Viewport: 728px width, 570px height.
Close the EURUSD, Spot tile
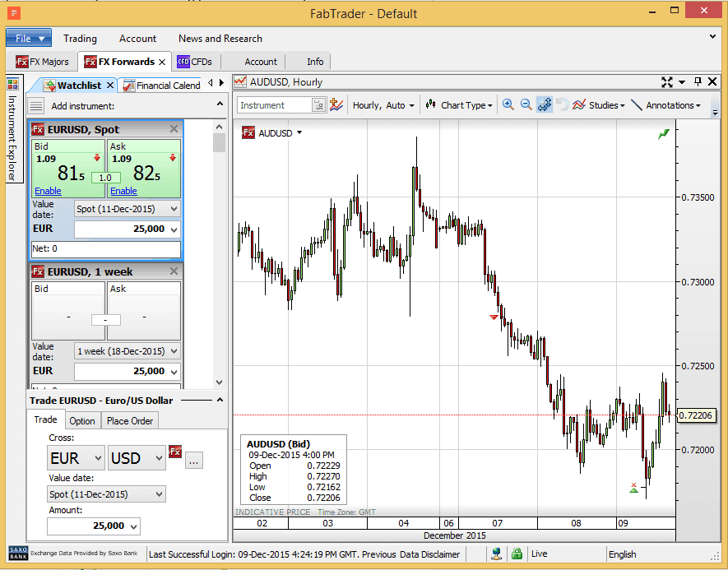(x=174, y=129)
